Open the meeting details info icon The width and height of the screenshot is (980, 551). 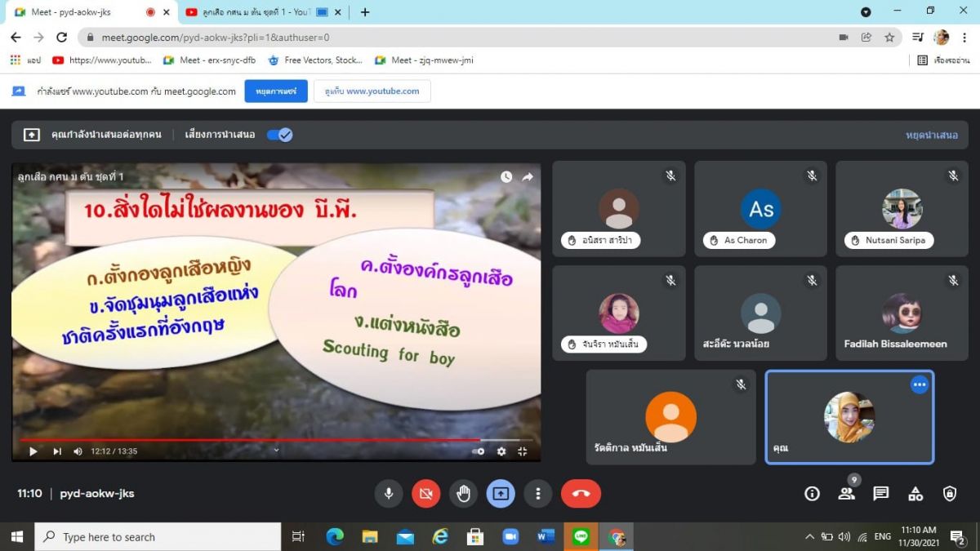click(812, 494)
